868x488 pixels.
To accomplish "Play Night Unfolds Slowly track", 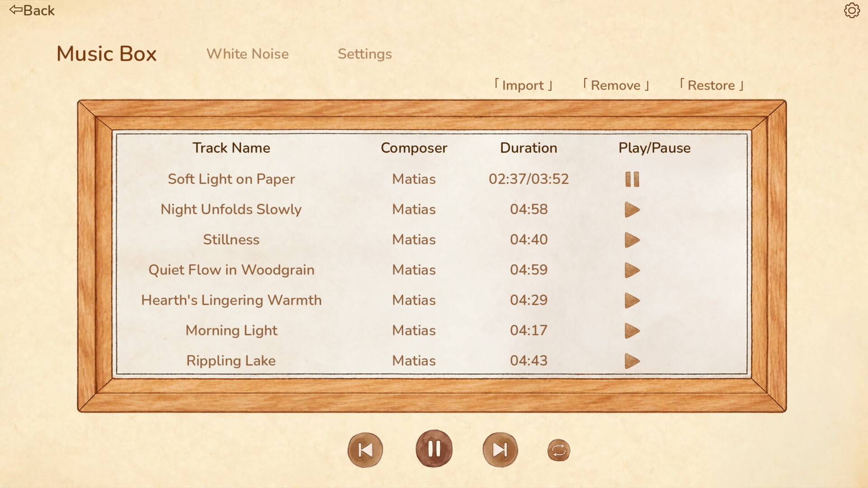I will (x=632, y=209).
